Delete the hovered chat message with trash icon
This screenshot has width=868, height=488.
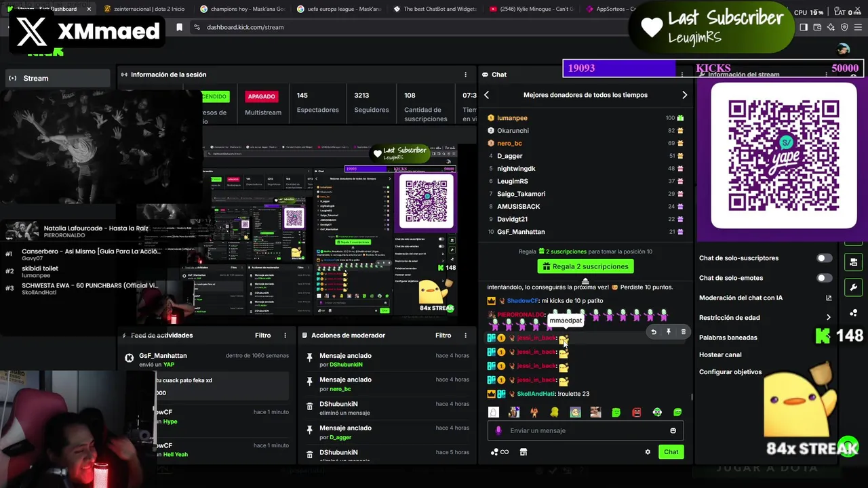tap(683, 332)
